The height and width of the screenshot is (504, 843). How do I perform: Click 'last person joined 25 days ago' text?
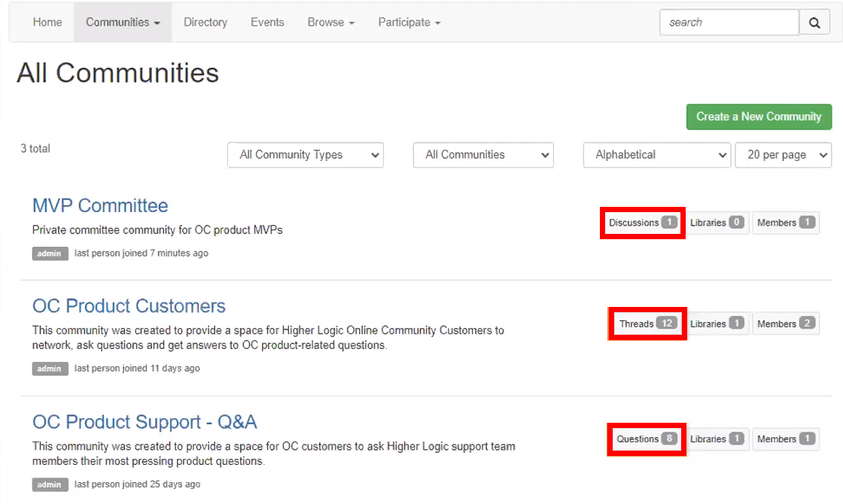pos(137,484)
